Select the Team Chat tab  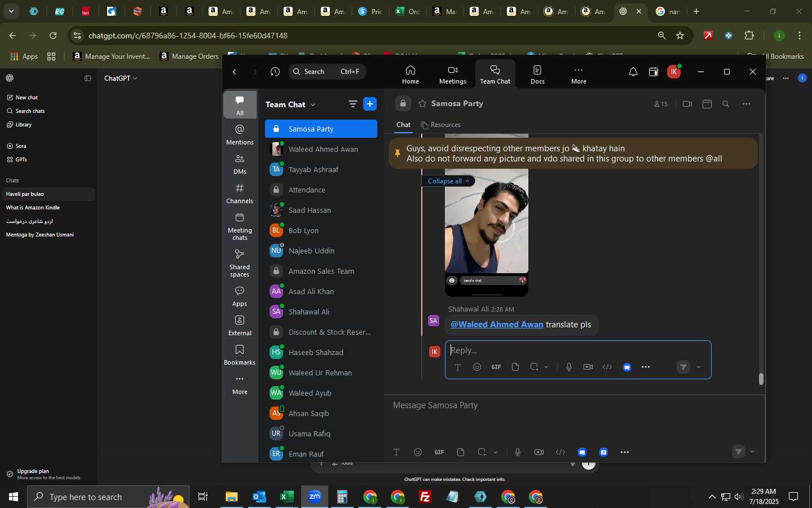[495, 75]
